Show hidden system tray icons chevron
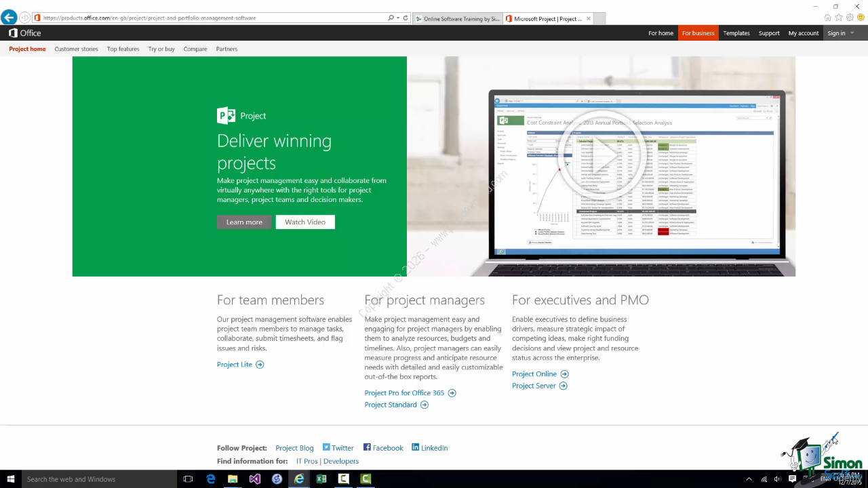868x488 pixels. click(x=749, y=479)
